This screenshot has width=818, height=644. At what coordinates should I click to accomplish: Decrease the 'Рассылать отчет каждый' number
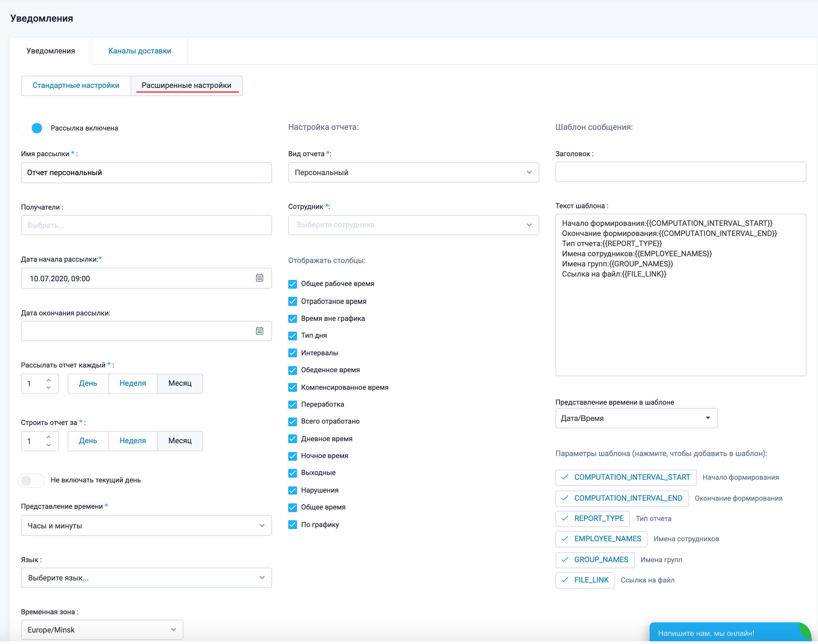(x=49, y=387)
